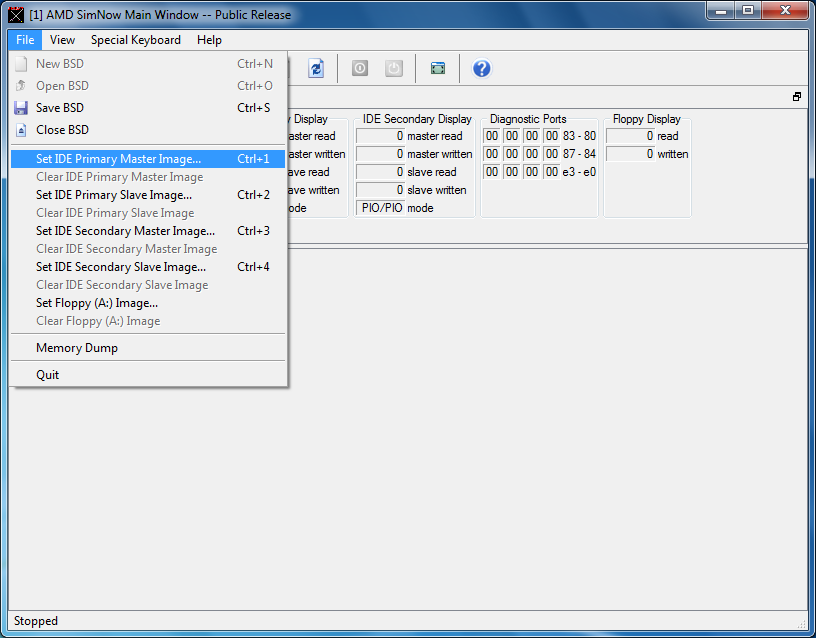Click the e3 - e0 port label
Image resolution: width=816 pixels, height=638 pixels.
579,172
